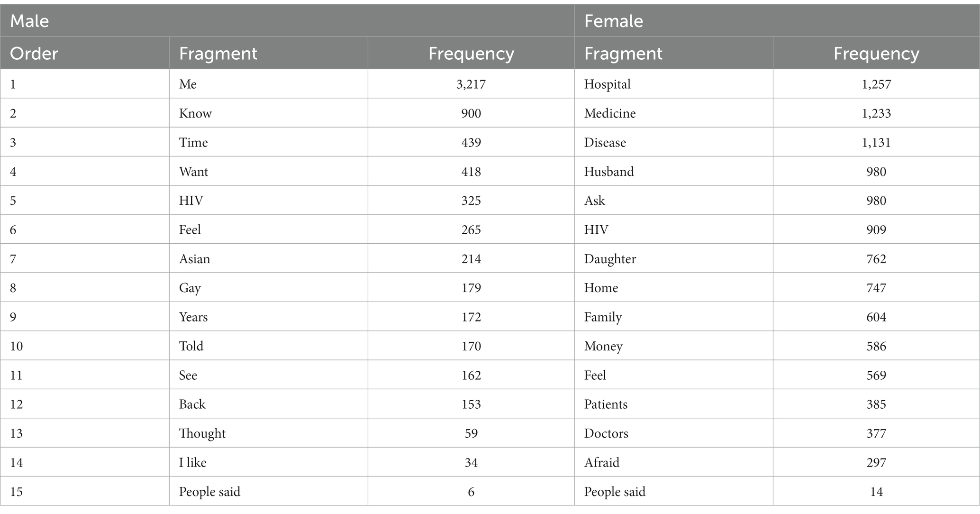
Task: Click the male Fragment column header
Action: 268,53
